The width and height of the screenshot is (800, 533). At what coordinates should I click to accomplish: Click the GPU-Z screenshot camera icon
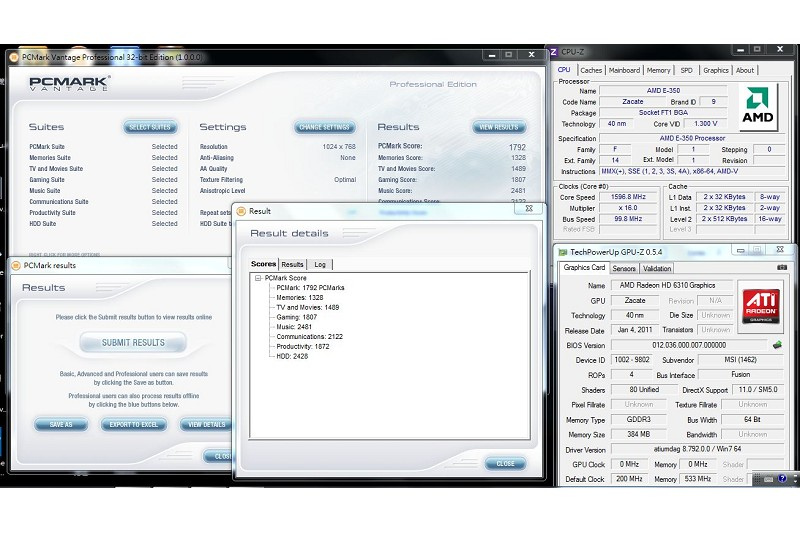tap(781, 267)
